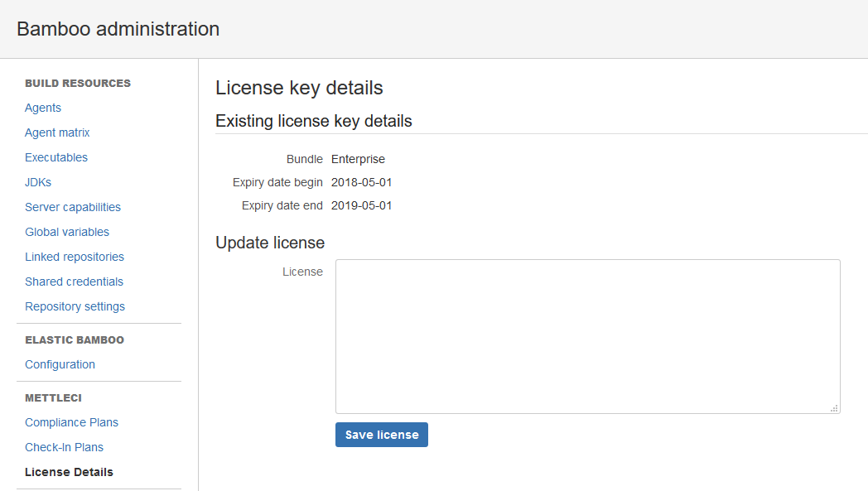The image size is (868, 491).
Task: Open Elastic Bamboo Configuration link
Action: click(x=60, y=364)
